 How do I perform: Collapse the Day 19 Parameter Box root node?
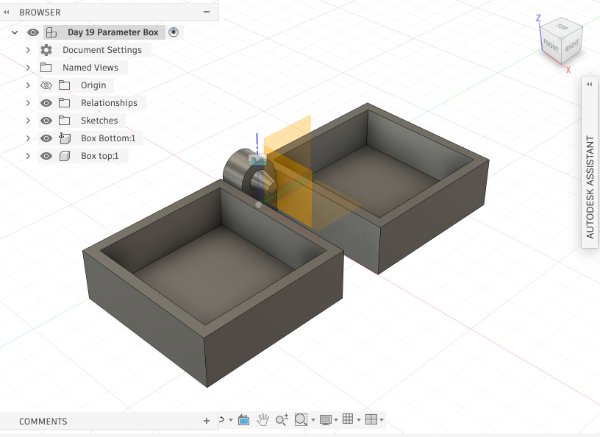[15, 33]
